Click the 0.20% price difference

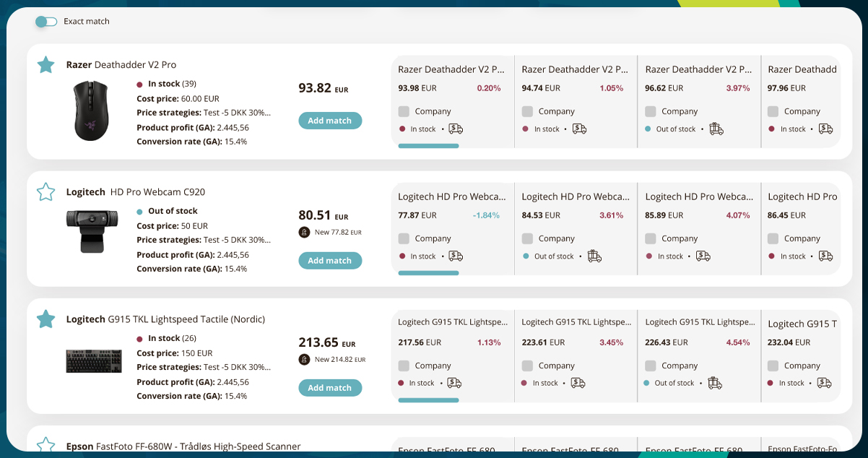tap(489, 88)
